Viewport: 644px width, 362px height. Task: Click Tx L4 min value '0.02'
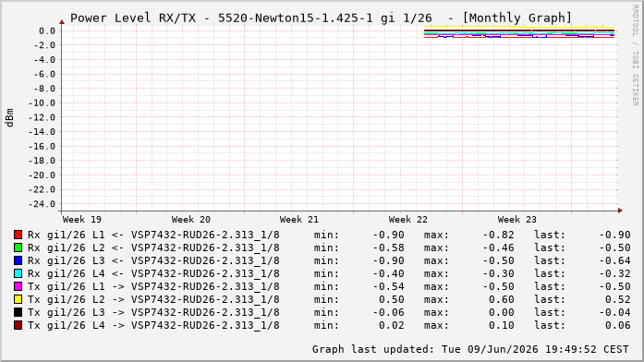(392, 325)
